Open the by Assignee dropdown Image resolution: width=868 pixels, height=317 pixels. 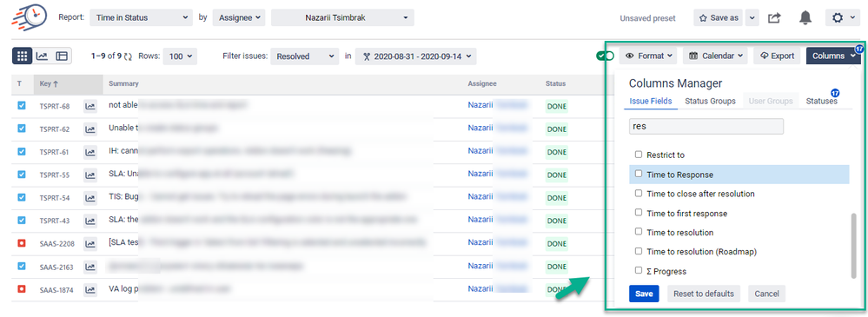(239, 17)
